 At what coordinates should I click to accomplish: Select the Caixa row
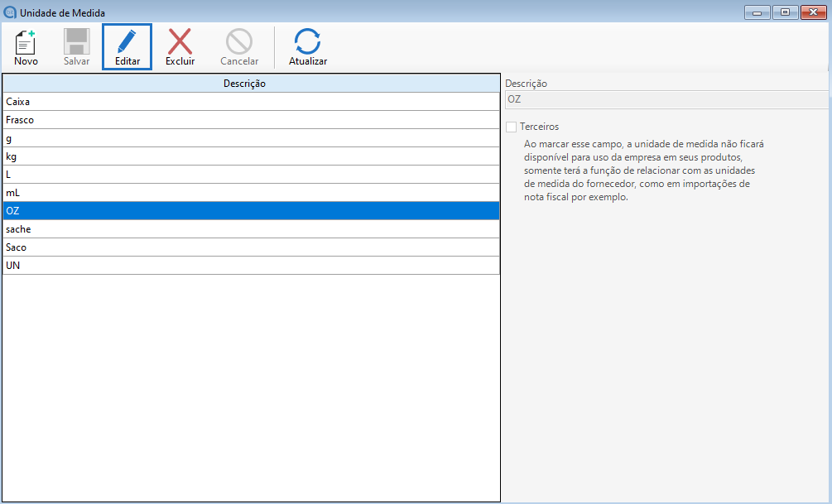pyautogui.click(x=251, y=102)
